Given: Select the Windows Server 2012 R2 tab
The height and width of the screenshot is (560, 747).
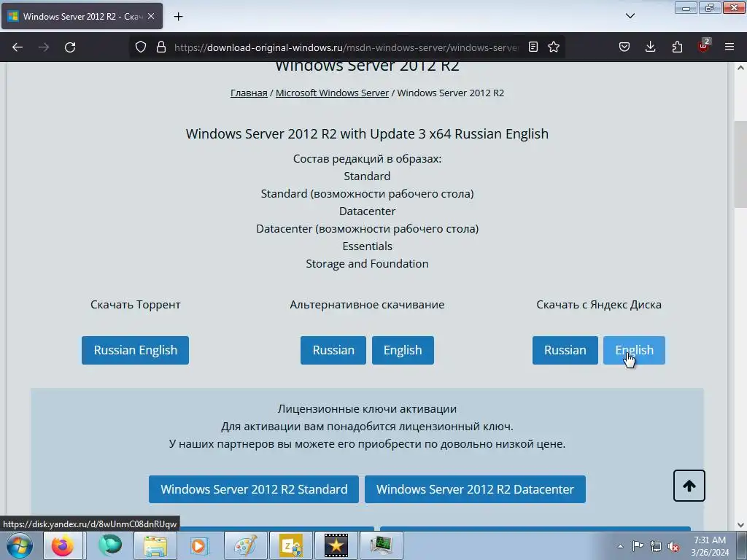Looking at the screenshot, I should click(x=82, y=16).
